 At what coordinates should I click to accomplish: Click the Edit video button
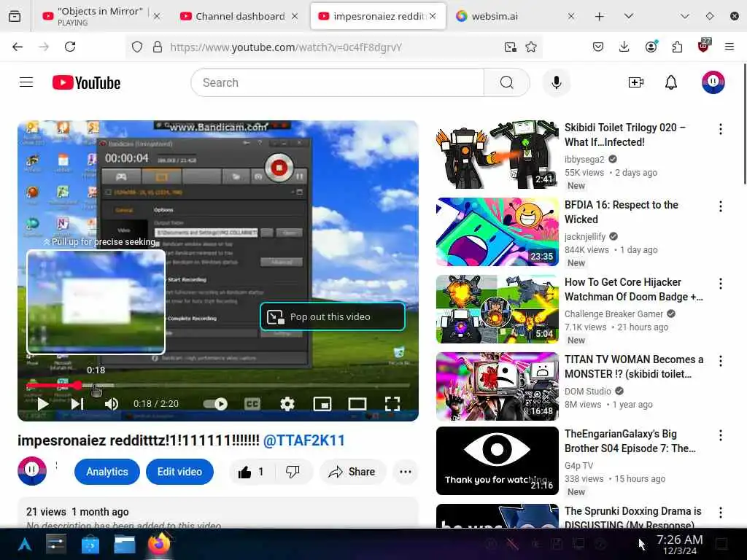pos(179,472)
